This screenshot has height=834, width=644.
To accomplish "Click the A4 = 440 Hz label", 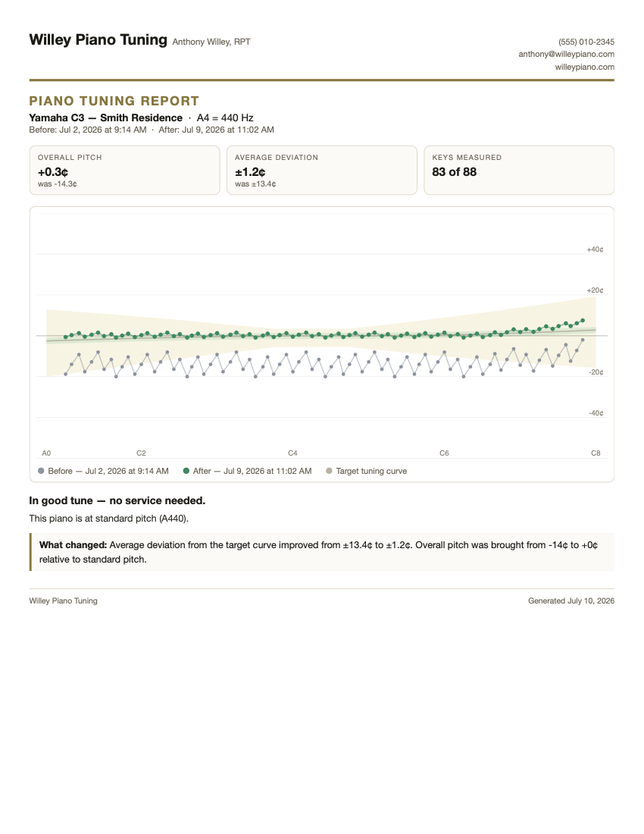I will (225, 118).
